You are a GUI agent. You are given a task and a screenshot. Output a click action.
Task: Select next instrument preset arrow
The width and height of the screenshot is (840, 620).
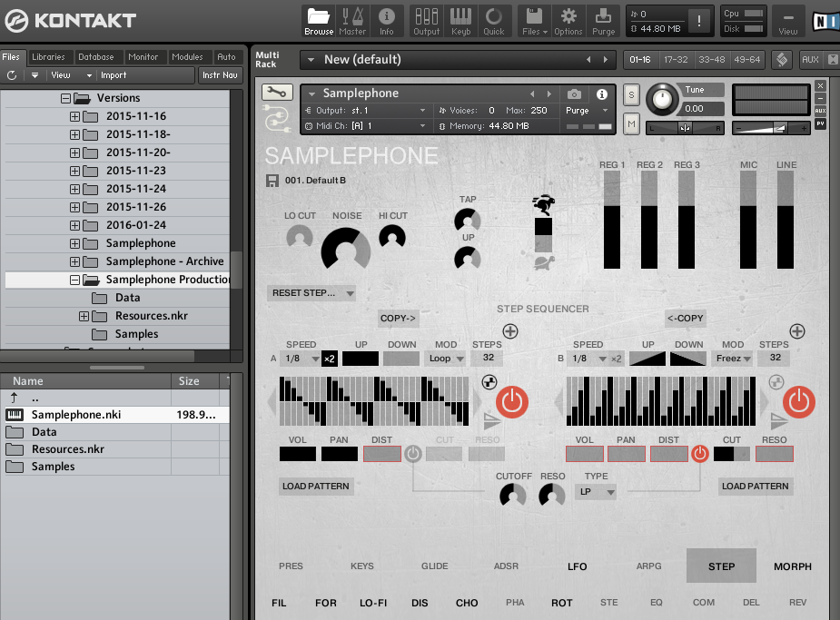(x=549, y=93)
